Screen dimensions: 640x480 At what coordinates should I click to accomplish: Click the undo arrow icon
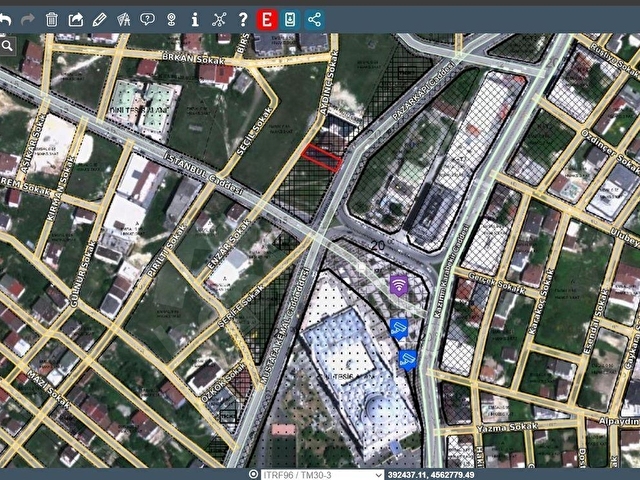5,19
